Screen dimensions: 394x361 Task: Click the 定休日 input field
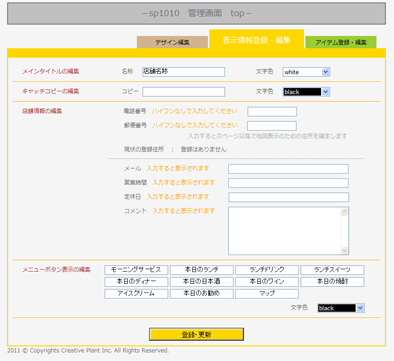click(x=289, y=197)
